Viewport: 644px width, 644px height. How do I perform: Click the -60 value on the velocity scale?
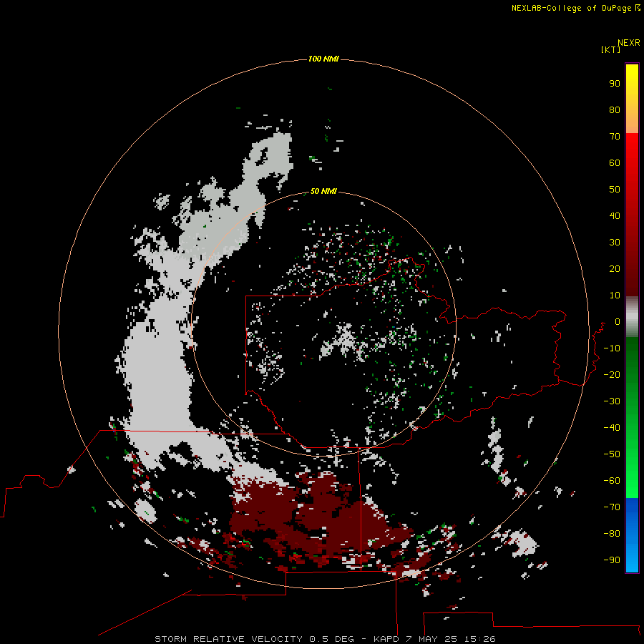pyautogui.click(x=612, y=481)
